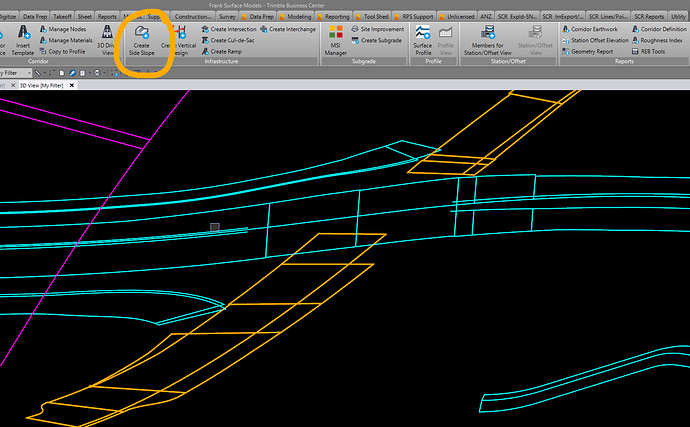Choose Copy to Profile

click(x=62, y=52)
